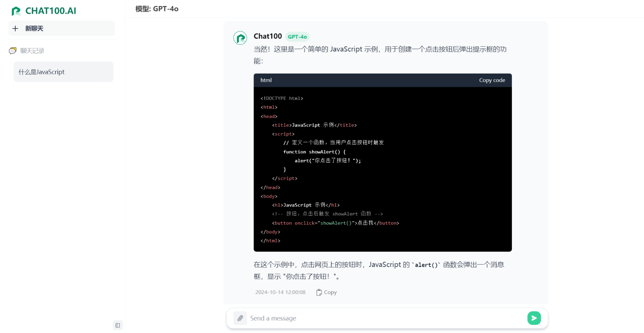Click the intro sentence starting 当然！这里是
Screen dimensions: 644x333
380,55
